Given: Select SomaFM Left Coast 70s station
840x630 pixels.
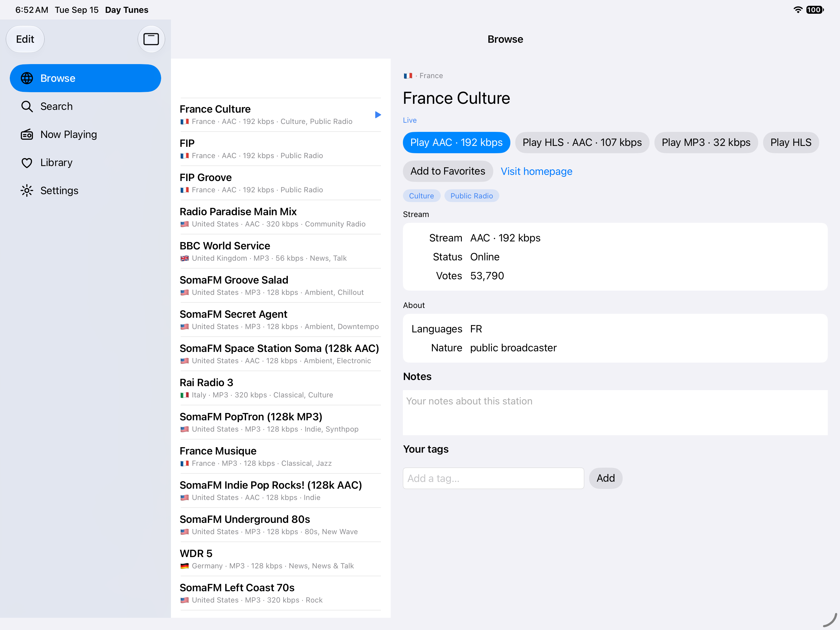Looking at the screenshot, I should [x=280, y=593].
